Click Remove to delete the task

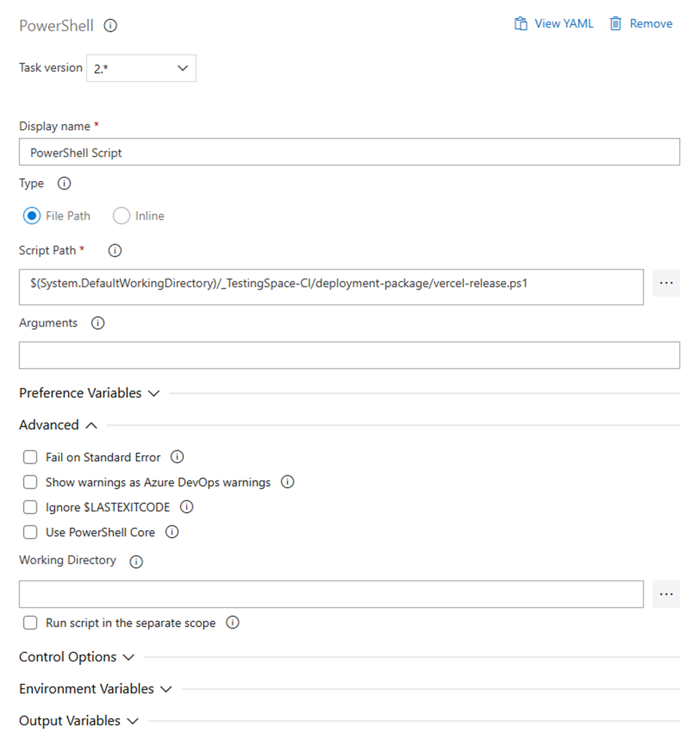(x=641, y=24)
